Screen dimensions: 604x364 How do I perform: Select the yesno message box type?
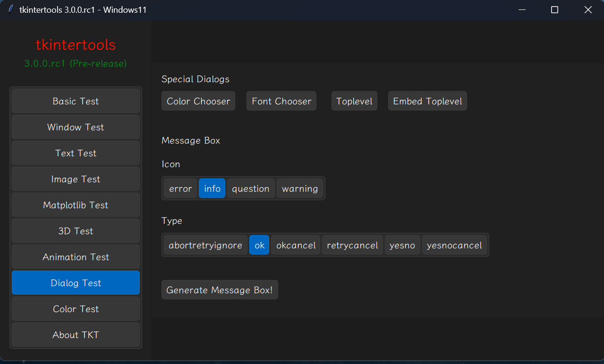point(402,245)
